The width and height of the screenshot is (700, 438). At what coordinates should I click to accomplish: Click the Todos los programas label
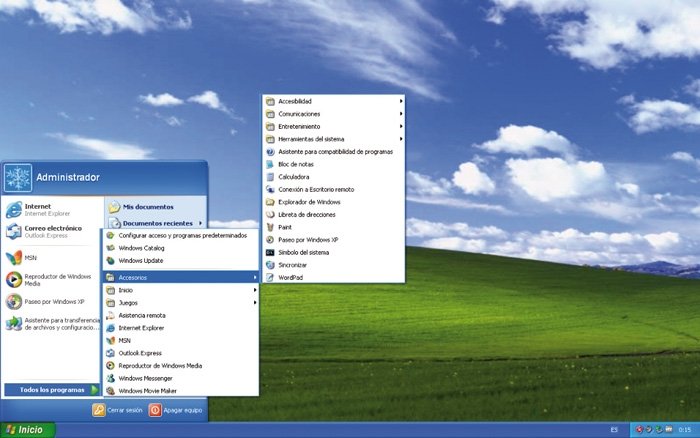coord(52,390)
